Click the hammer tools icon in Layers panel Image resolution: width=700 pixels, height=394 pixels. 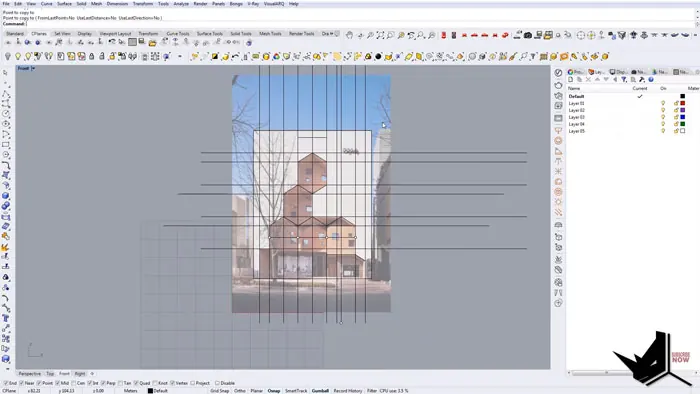click(x=642, y=79)
